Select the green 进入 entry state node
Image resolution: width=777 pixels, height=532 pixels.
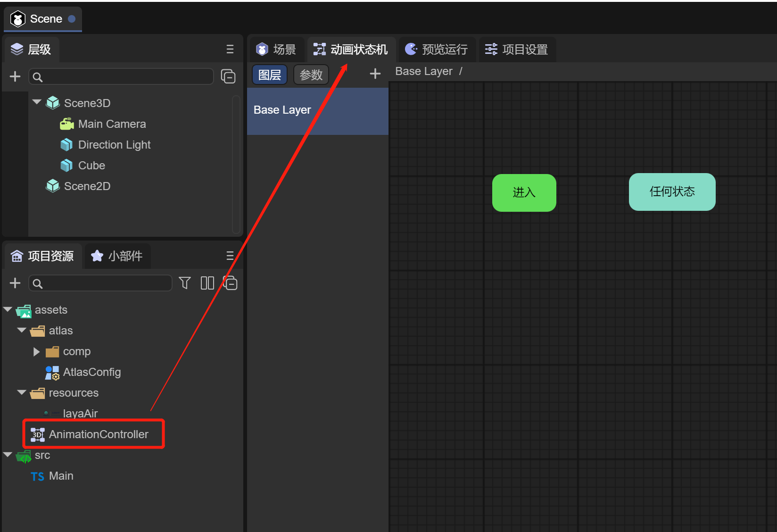coord(524,192)
